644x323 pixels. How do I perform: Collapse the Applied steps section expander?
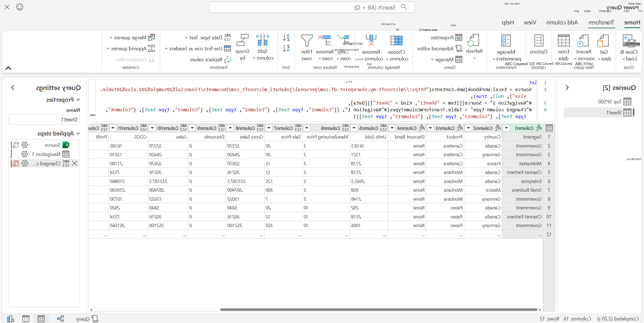[78, 134]
